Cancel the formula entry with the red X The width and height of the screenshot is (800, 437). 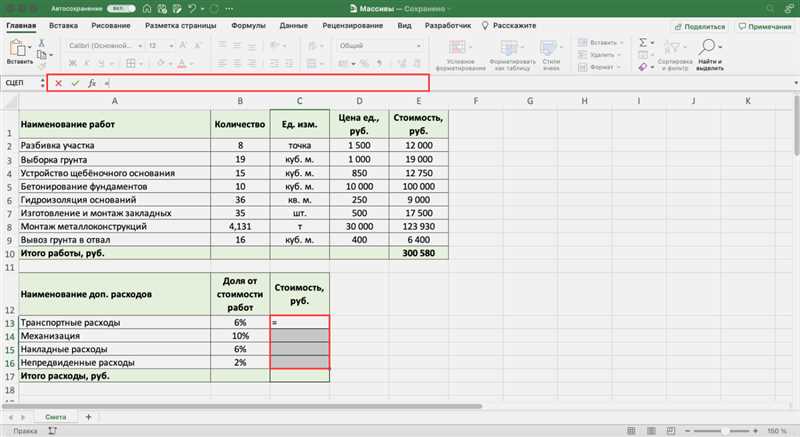pos(59,83)
